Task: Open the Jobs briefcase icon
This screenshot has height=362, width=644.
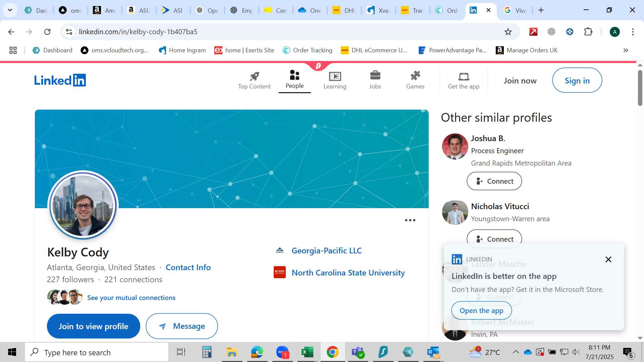Action: (x=375, y=75)
